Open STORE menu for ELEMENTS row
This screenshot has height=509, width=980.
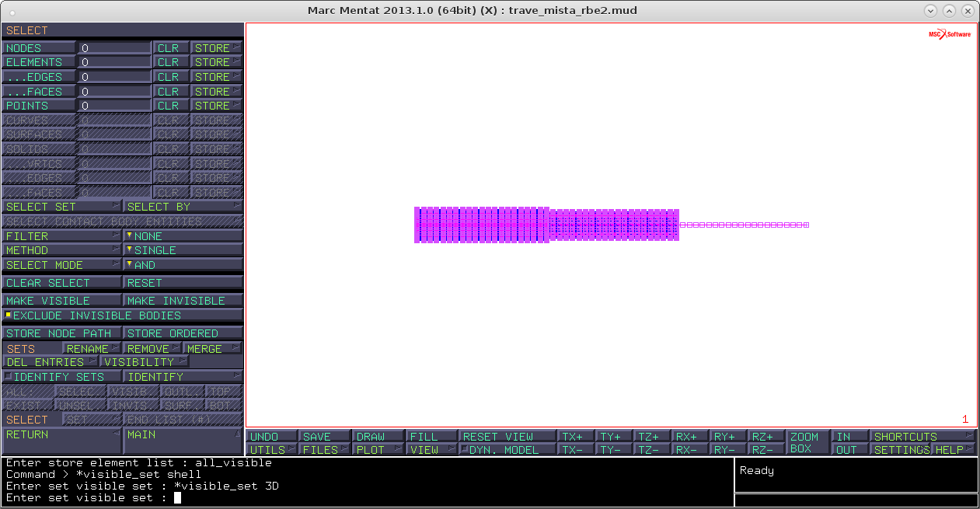click(x=217, y=62)
